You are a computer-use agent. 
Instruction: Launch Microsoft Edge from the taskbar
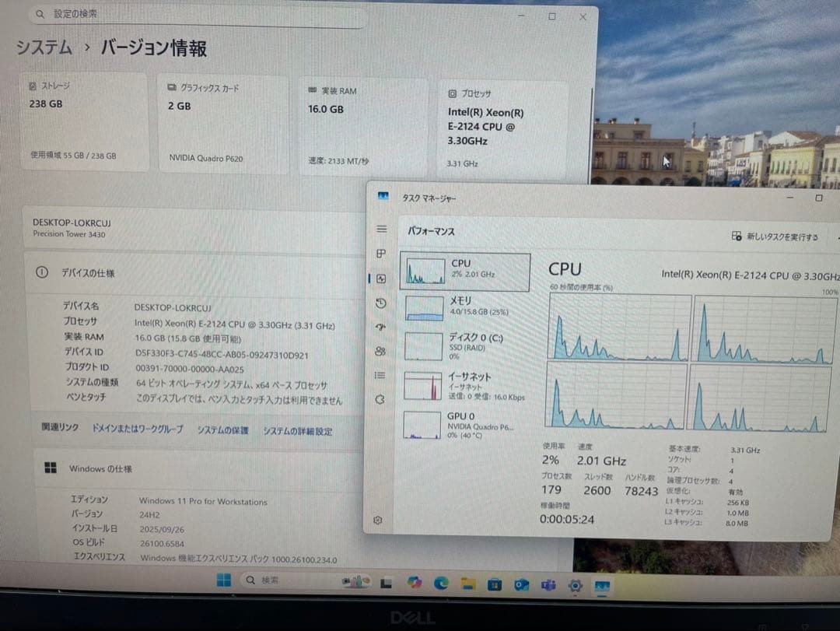point(441,582)
